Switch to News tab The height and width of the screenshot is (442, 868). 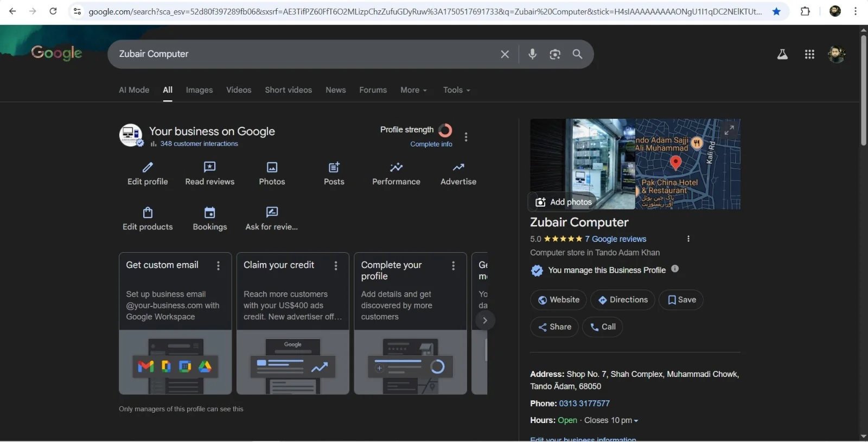tap(336, 90)
